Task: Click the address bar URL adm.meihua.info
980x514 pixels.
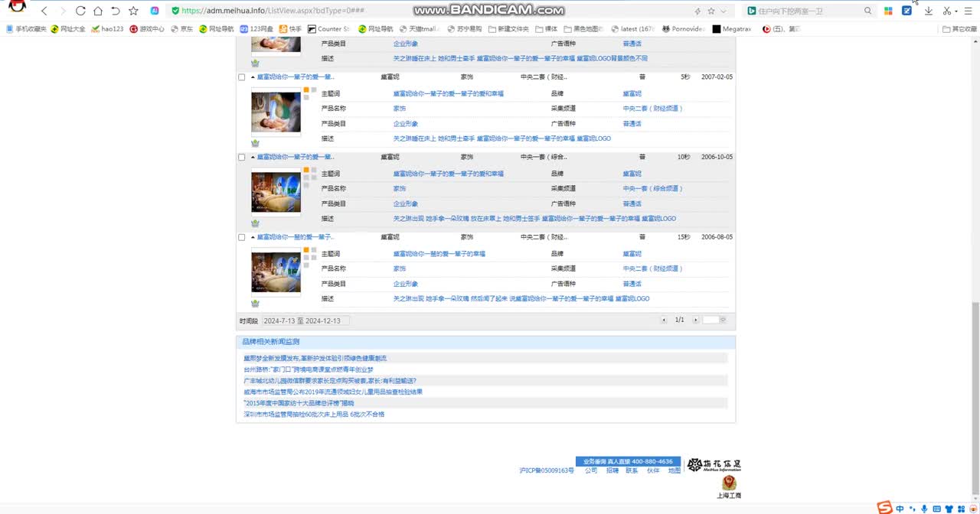Action: tap(273, 11)
